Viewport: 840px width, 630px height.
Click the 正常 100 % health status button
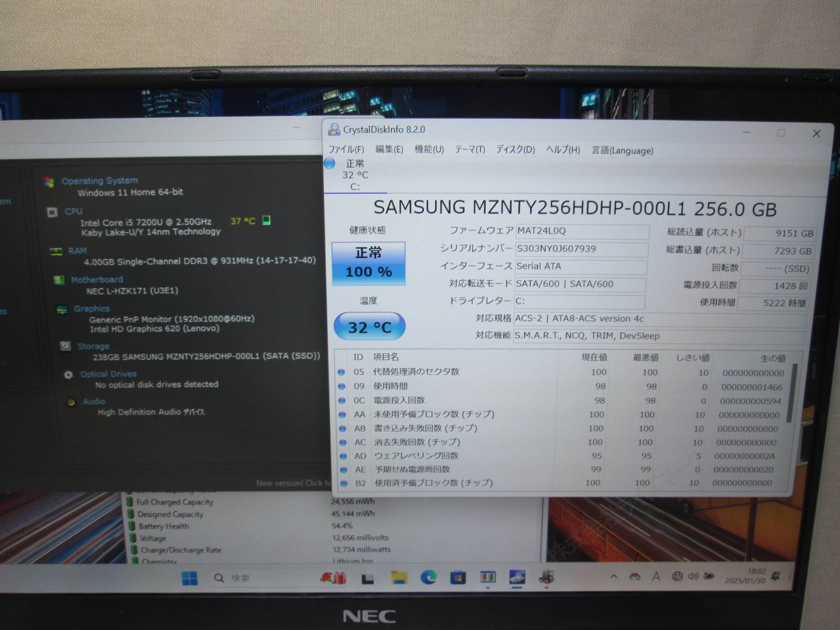pos(369,263)
